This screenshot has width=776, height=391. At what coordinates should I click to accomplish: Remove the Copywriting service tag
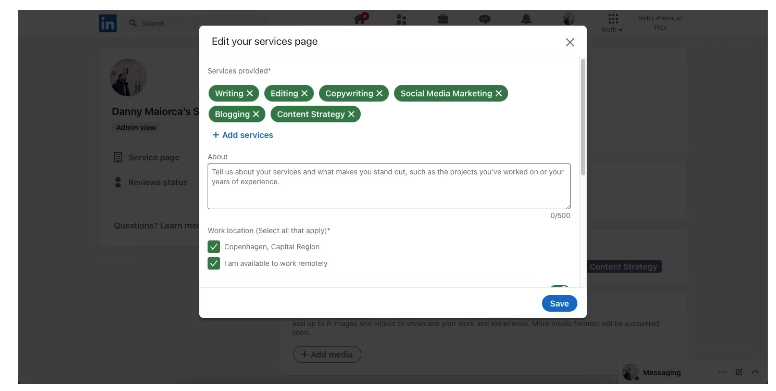tap(379, 93)
